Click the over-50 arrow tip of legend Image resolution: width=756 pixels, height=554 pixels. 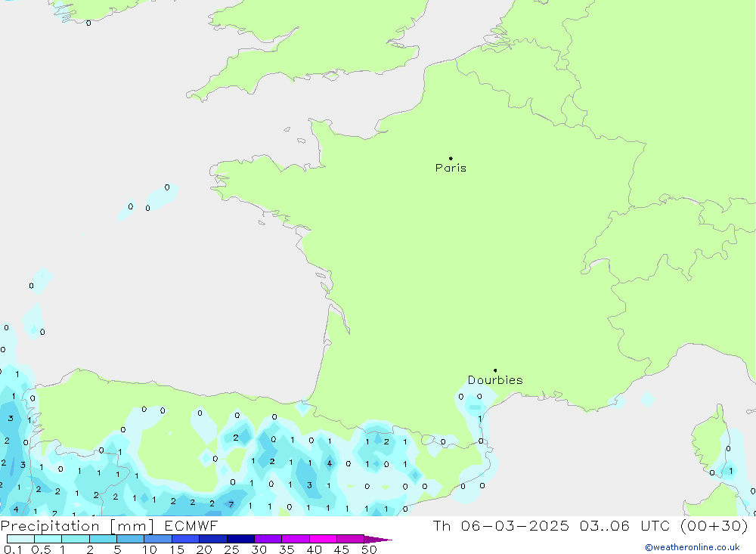click(378, 540)
